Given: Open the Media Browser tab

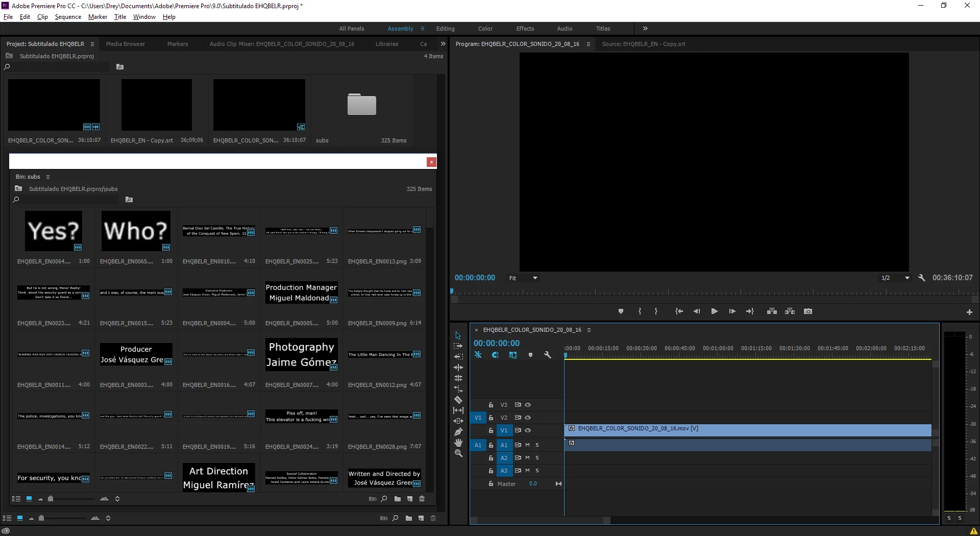Looking at the screenshot, I should coord(126,44).
